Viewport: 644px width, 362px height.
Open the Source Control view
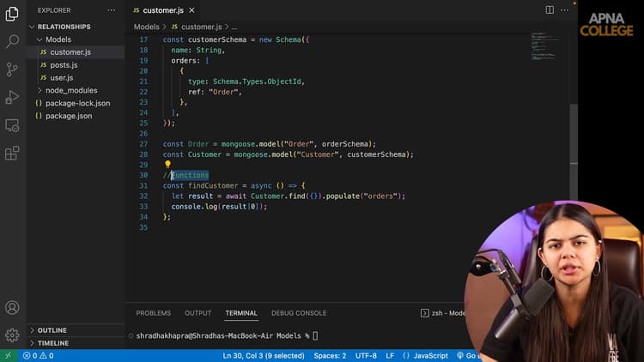pos(12,69)
